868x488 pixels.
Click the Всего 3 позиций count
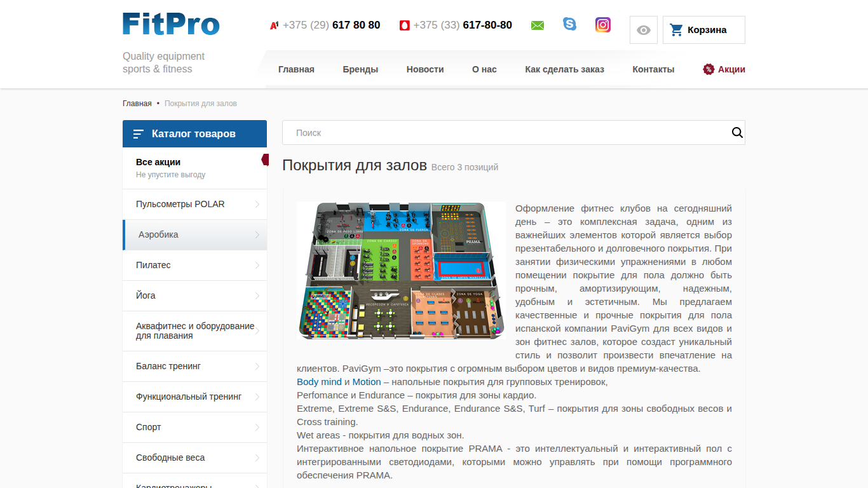465,167
